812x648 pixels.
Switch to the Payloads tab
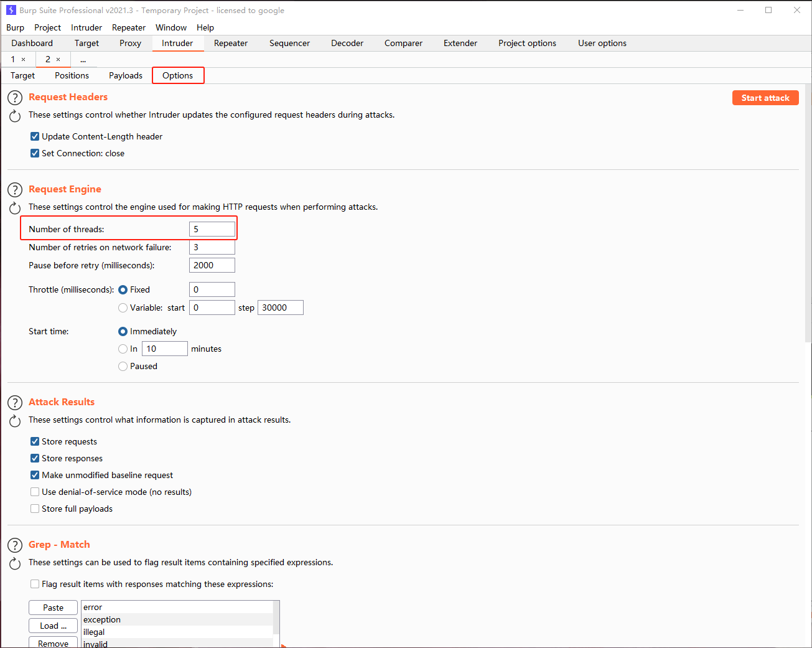(126, 75)
